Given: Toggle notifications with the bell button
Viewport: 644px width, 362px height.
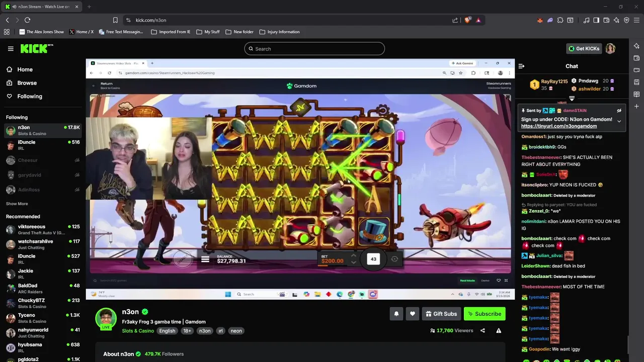Looking at the screenshot, I should tap(396, 314).
